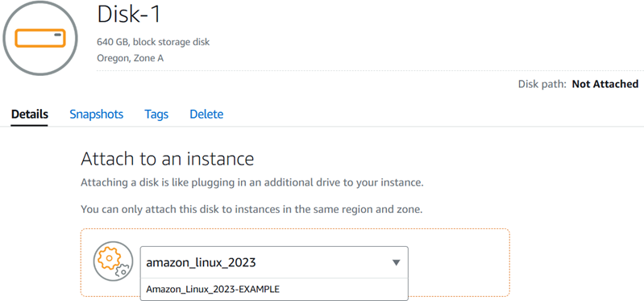The image size is (644, 301).
Task: Click empty area inside dotted attach box
Action: (458, 262)
